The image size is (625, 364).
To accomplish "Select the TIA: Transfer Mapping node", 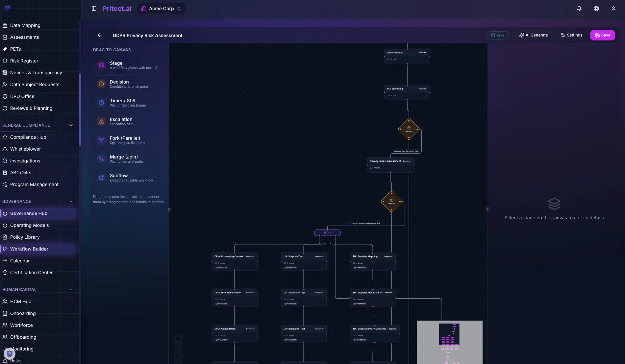I will click(373, 262).
